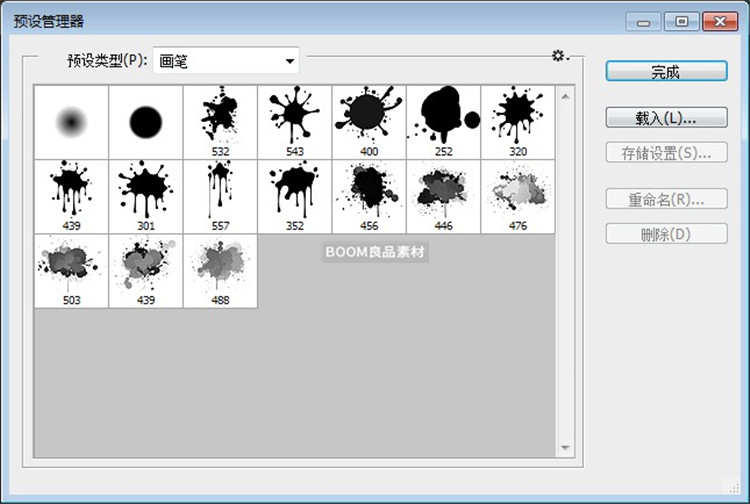Image resolution: width=750 pixels, height=504 pixels.
Task: Select watercolor brush 488
Action: [x=220, y=271]
